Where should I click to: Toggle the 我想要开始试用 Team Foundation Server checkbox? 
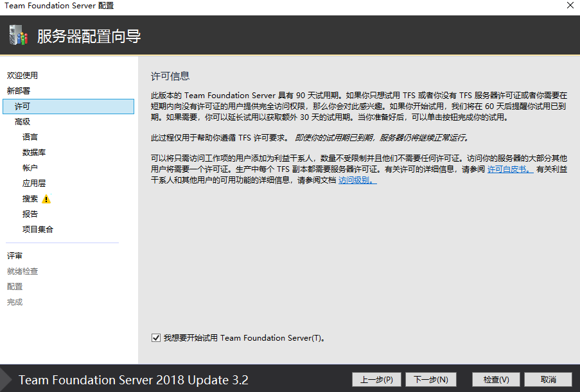click(155, 337)
